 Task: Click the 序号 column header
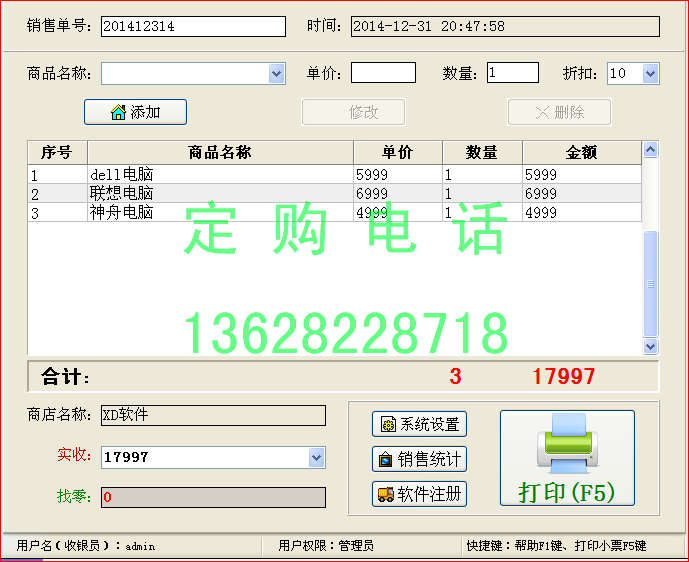57,152
